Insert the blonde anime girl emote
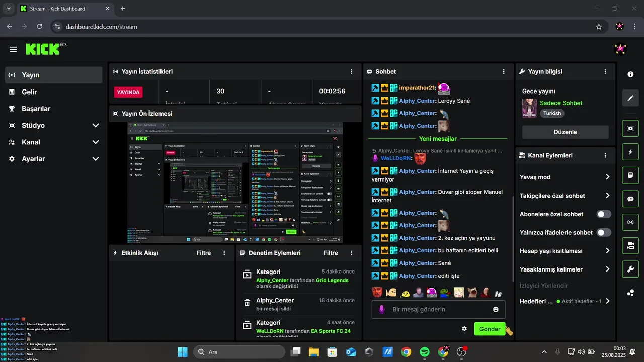Screen dimensions: 644x362 coord(458,292)
